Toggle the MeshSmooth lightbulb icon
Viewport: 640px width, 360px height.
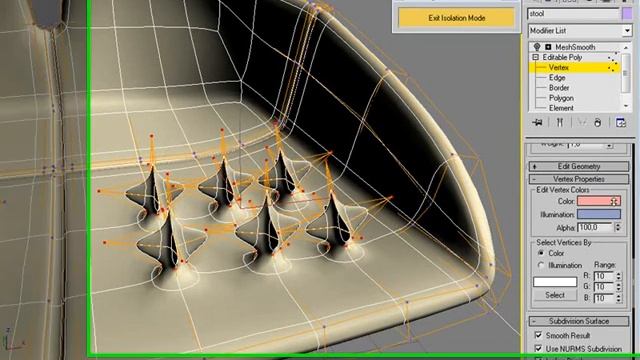pyautogui.click(x=537, y=47)
